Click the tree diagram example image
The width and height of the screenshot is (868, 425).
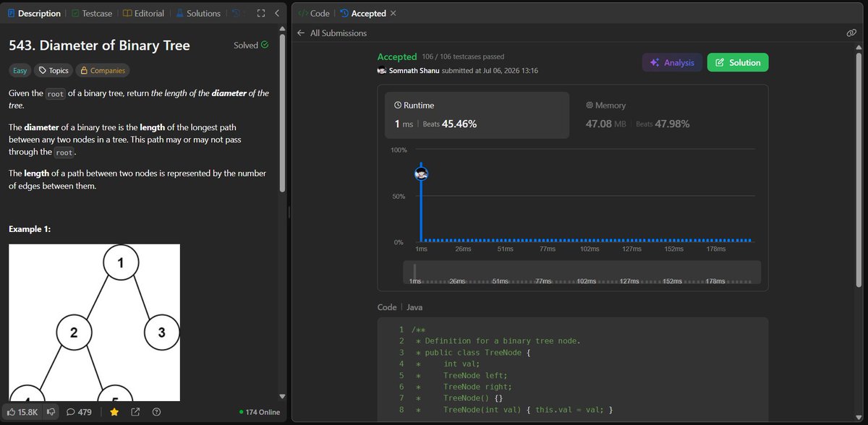(x=94, y=322)
